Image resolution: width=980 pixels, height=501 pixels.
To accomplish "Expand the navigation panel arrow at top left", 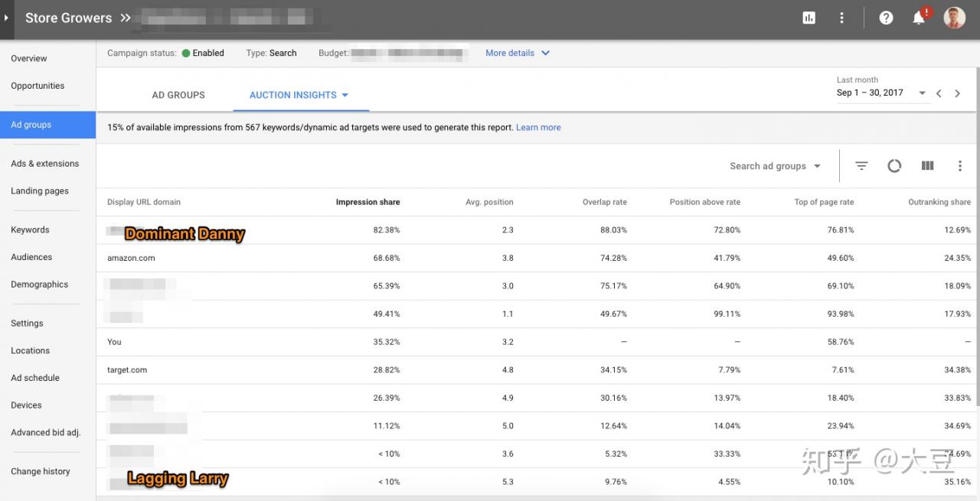I will 7,18.
